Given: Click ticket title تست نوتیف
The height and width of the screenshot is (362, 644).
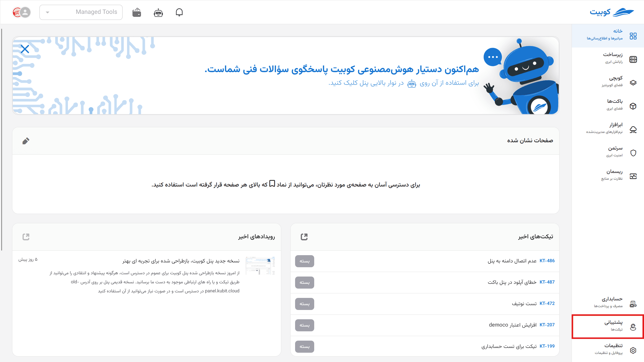Looking at the screenshot, I should pyautogui.click(x=524, y=304).
